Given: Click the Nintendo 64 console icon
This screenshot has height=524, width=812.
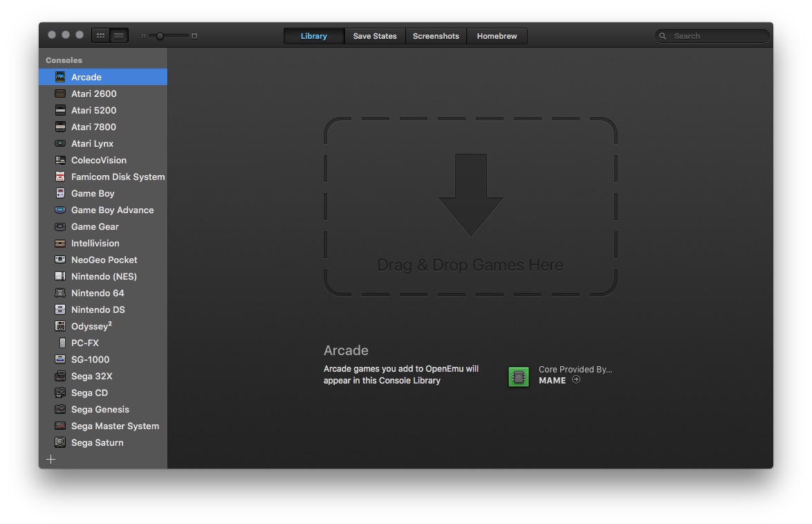Looking at the screenshot, I should 60,293.
